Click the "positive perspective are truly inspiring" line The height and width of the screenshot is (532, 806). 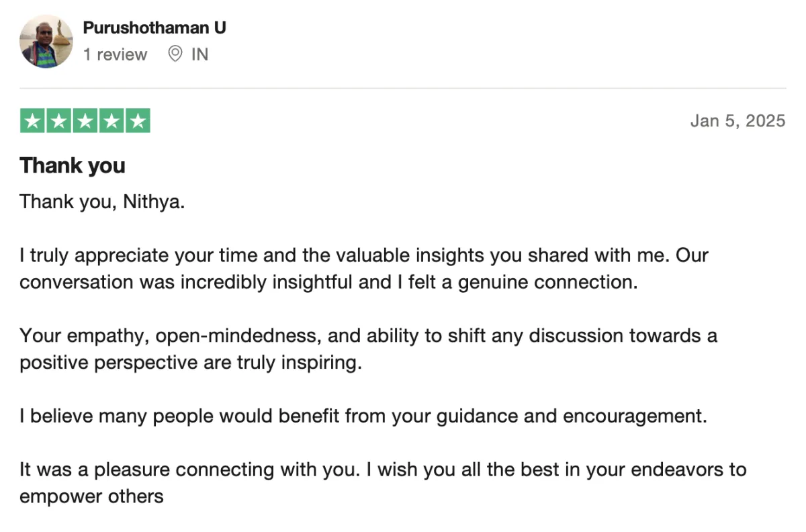(191, 363)
